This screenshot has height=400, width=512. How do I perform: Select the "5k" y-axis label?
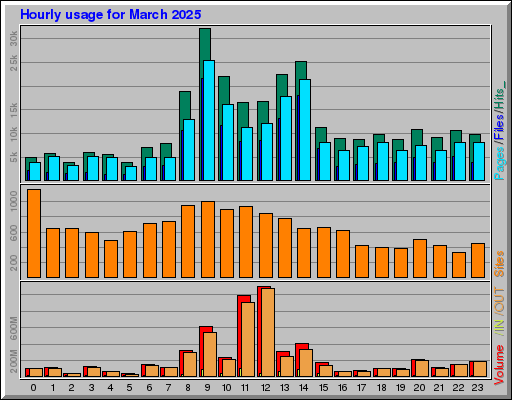tap(14, 157)
